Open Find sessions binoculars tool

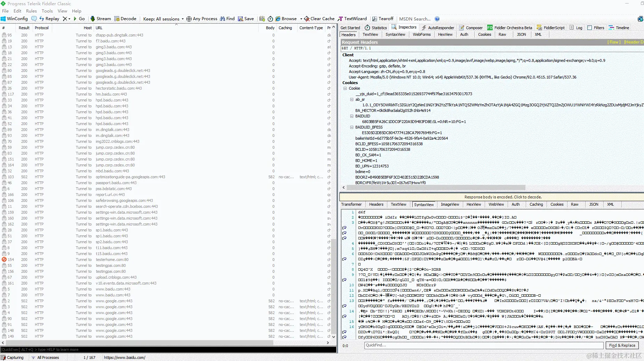227,19
